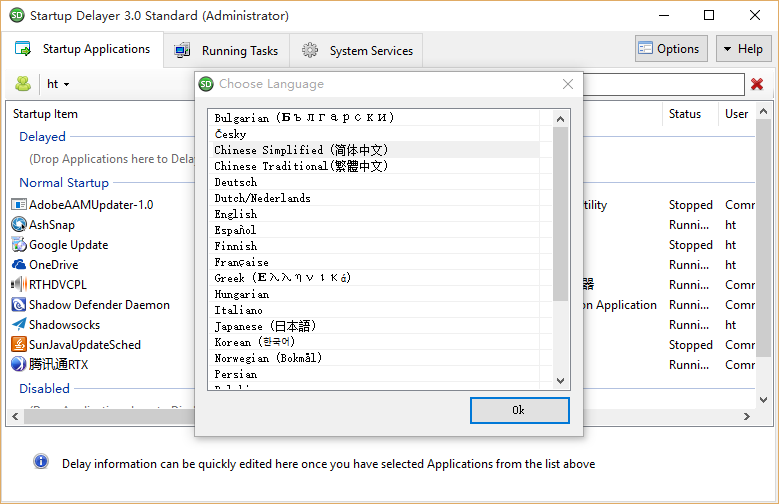Viewport: 779px width, 504px height.
Task: Open the ht user dropdown
Action: tap(58, 84)
